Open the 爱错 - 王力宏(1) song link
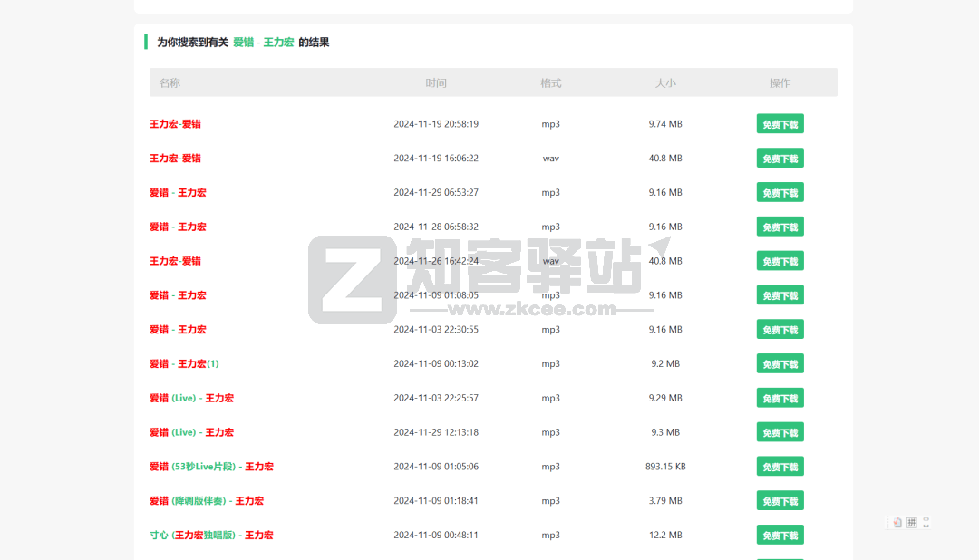The image size is (979, 560). 184,364
